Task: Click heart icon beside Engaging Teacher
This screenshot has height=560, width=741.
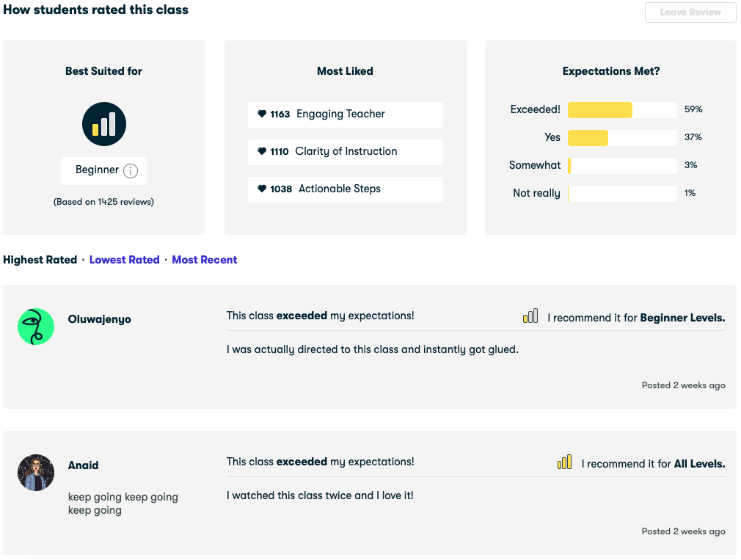Action: pyautogui.click(x=262, y=114)
